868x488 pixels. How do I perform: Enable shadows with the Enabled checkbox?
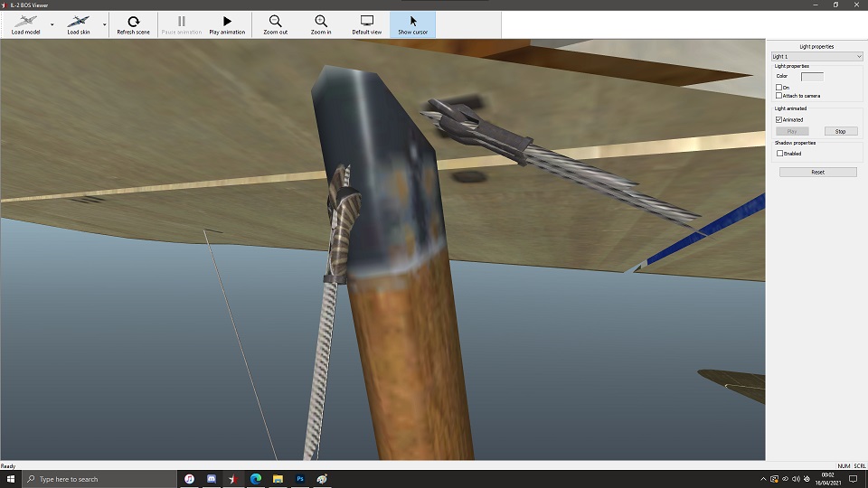pyautogui.click(x=778, y=154)
